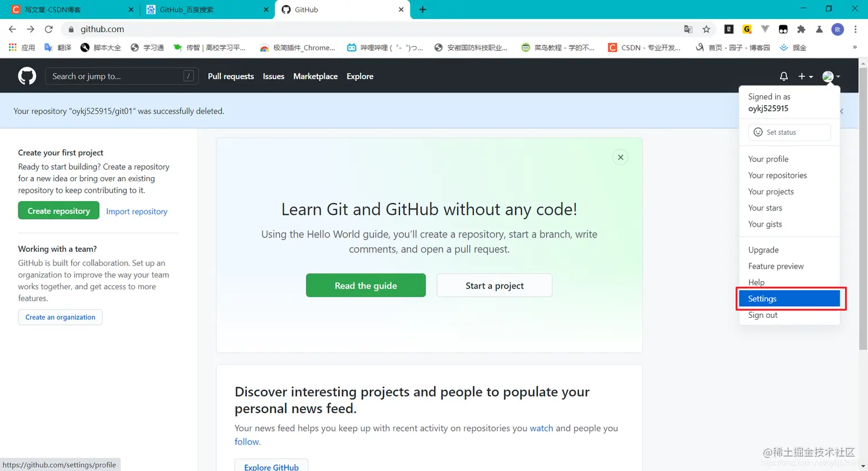
Task: Go forward in browser history
Action: coord(30,29)
